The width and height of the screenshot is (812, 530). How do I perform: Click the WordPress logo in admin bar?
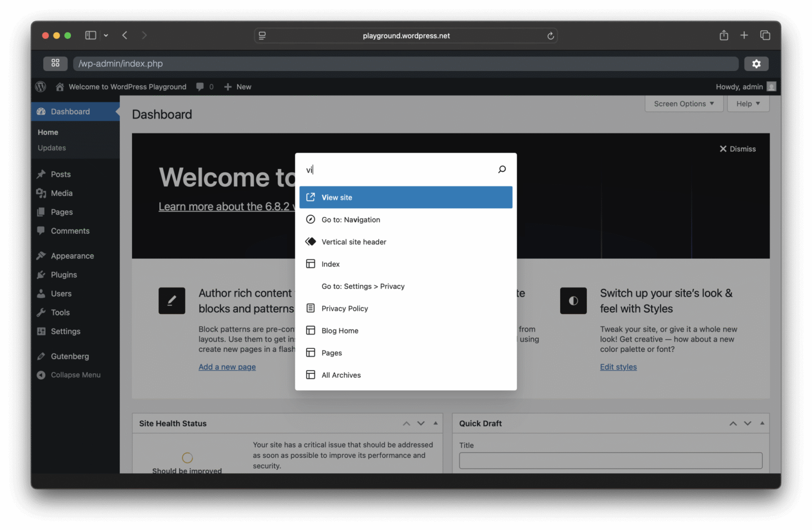click(41, 87)
